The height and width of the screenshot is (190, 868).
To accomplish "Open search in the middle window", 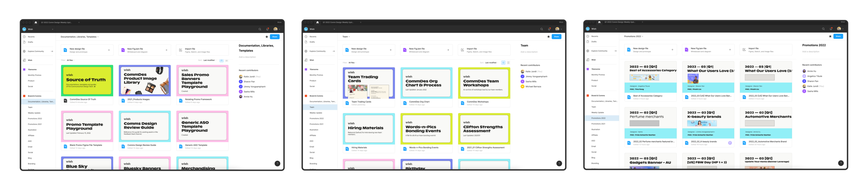I will 541,29.
